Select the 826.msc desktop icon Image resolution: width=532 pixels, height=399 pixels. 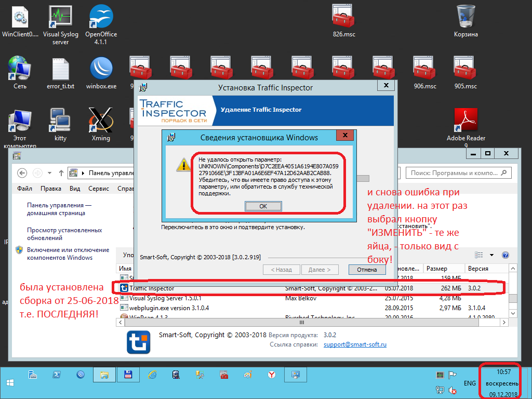click(344, 21)
